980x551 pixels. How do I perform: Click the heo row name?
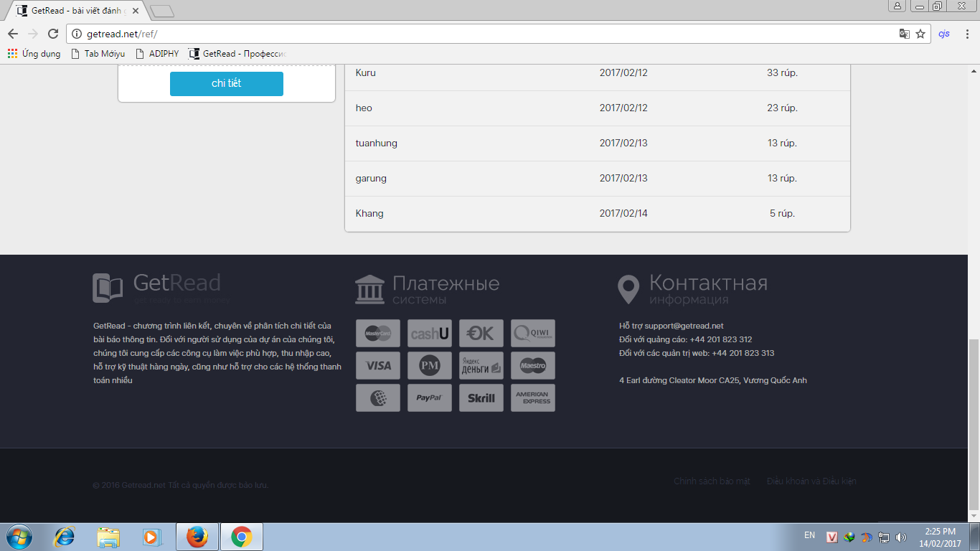coord(364,108)
